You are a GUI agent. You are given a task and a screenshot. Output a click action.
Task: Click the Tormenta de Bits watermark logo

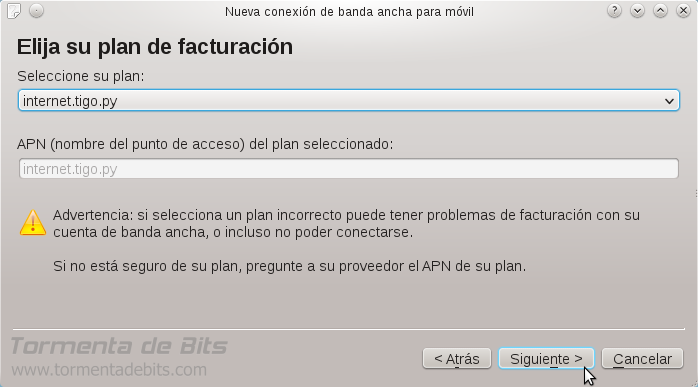(119, 346)
